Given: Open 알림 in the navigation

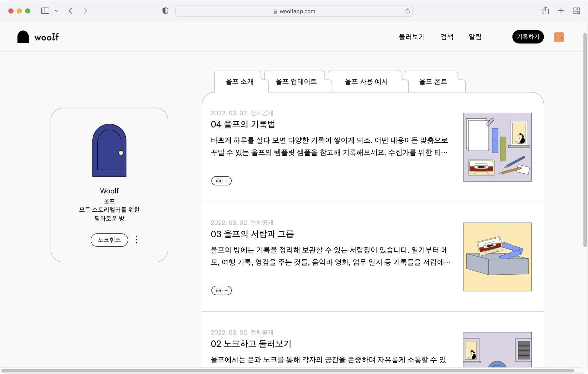Looking at the screenshot, I should click(x=475, y=37).
